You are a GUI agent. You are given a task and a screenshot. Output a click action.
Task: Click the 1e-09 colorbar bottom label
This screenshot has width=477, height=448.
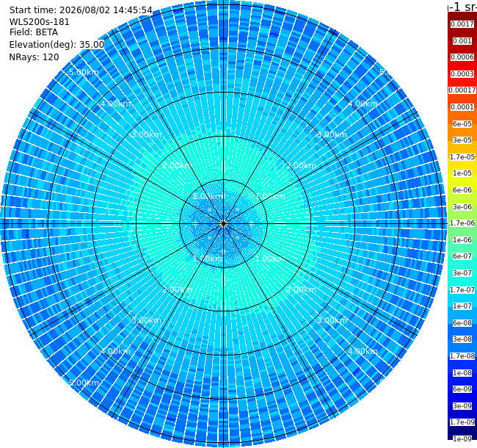[x=462, y=438]
